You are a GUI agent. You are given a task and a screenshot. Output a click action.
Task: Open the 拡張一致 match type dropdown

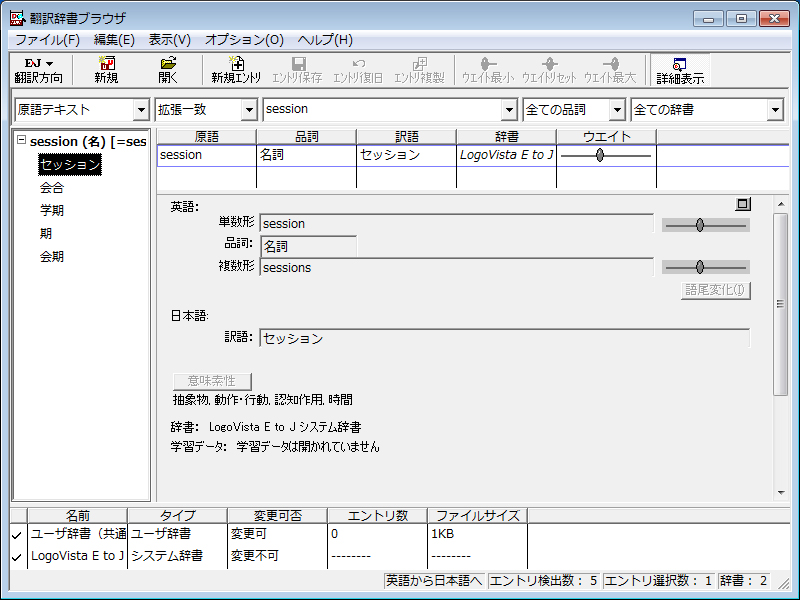click(248, 109)
